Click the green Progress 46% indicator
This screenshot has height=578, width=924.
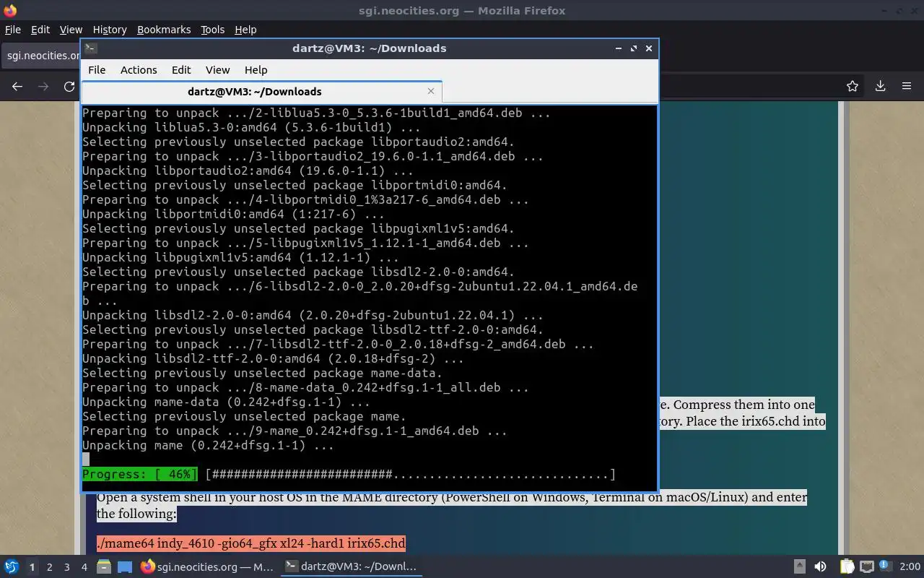pos(139,474)
